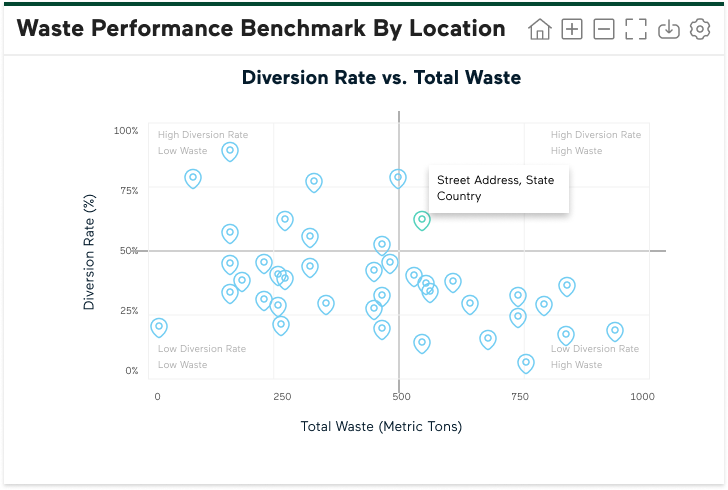Click the High Diversion Rate Low Waste label
Screen dimensions: 728x490
tap(203, 143)
